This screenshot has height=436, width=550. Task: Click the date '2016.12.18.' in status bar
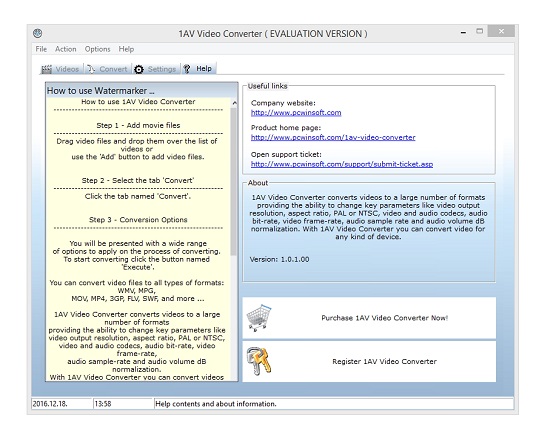coord(50,404)
